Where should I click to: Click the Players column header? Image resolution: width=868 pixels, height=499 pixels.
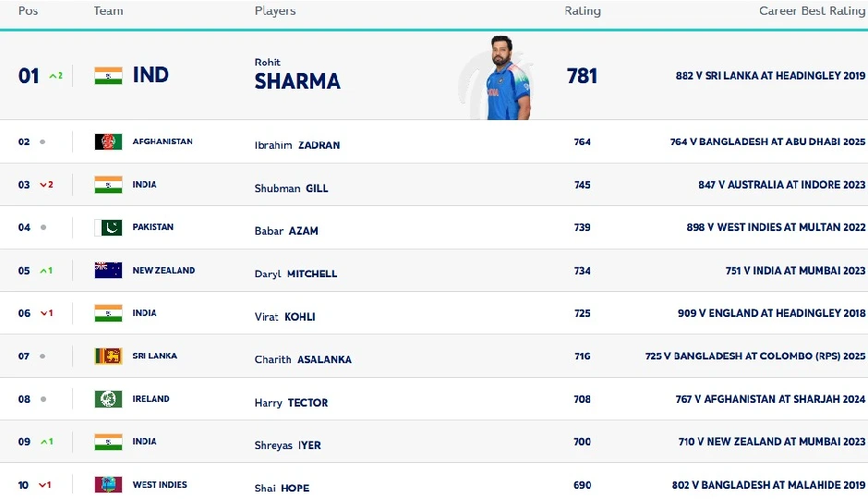click(x=275, y=11)
